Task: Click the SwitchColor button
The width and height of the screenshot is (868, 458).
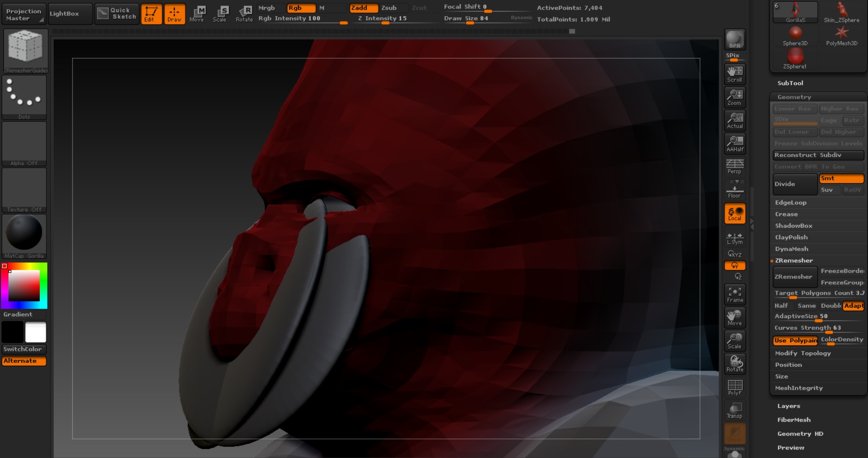Action: coord(24,350)
